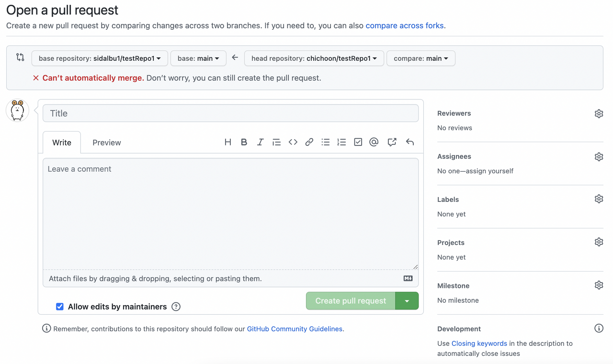Viewport: 613px width, 364px height.
Task: Open the compare: main branch dropdown
Action: coord(421,58)
